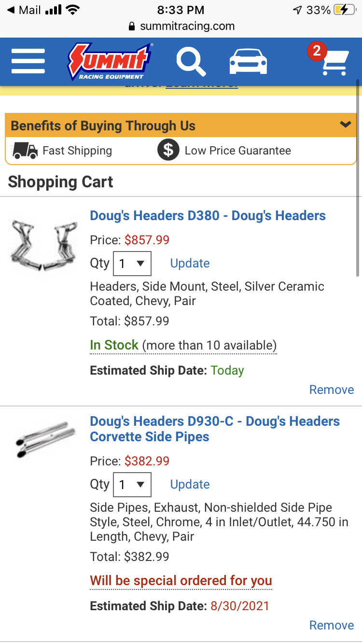This screenshot has height=644, width=362.
Task: Tap the D380 headers product thumbnail
Action: click(43, 246)
